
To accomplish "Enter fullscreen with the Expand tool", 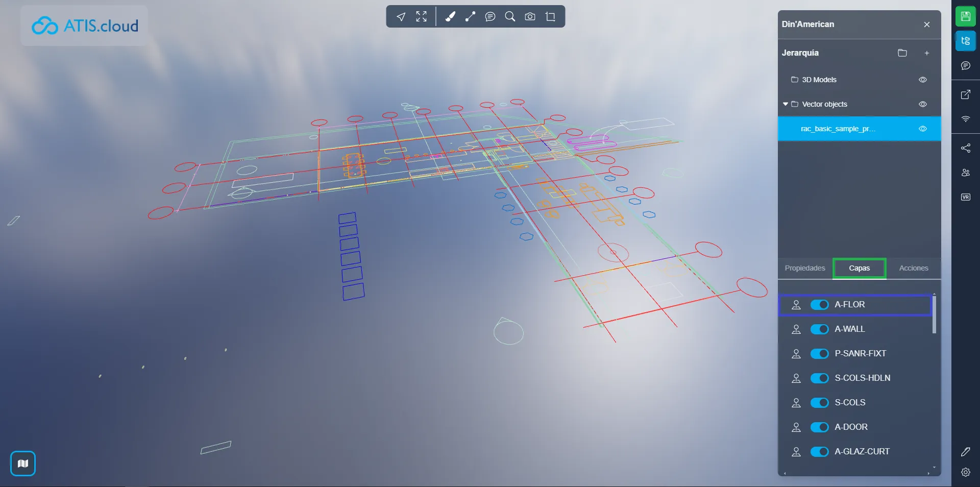I will pyautogui.click(x=421, y=16).
